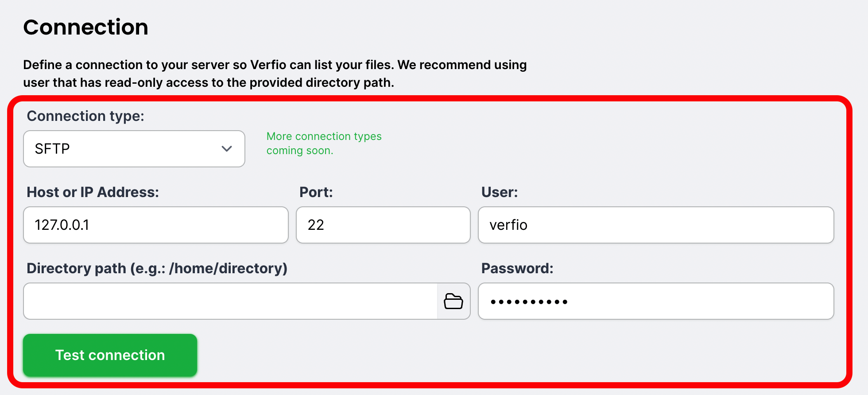Click the 'Directory path (e.g.: /home/directory)' label
868x395 pixels.
[157, 268]
